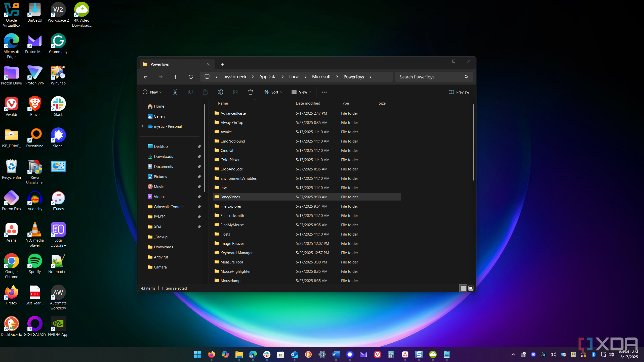This screenshot has width=644, height=362.
Task: Unpin Pictures from Quick access
Action: click(x=199, y=176)
